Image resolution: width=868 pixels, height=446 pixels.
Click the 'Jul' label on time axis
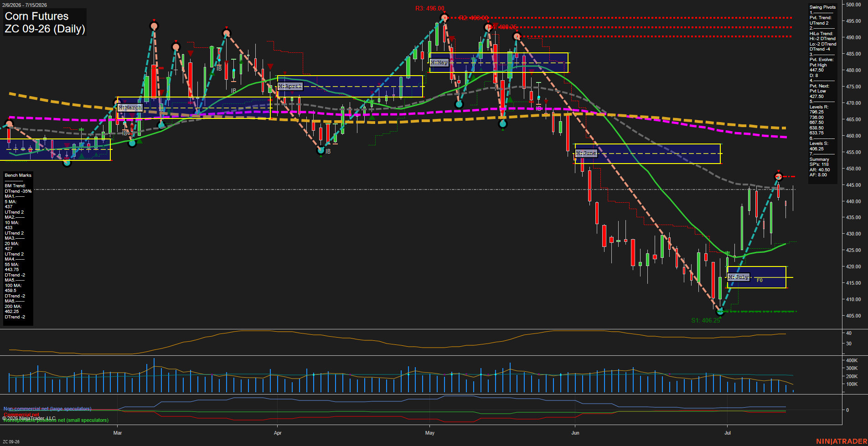(x=728, y=433)
